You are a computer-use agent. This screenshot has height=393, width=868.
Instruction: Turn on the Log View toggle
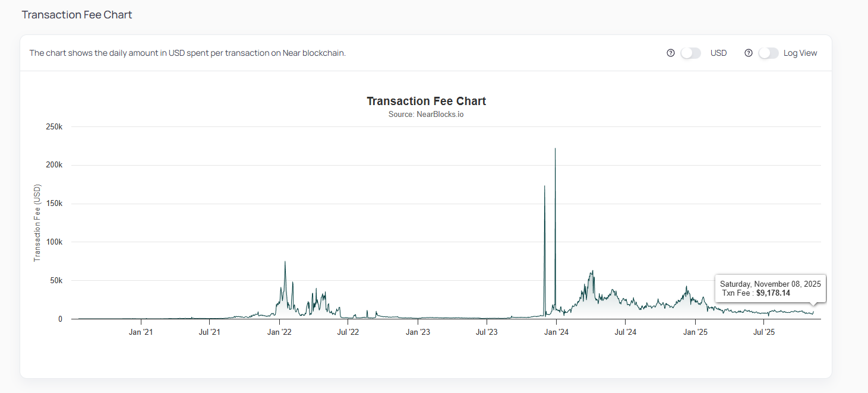pyautogui.click(x=768, y=53)
